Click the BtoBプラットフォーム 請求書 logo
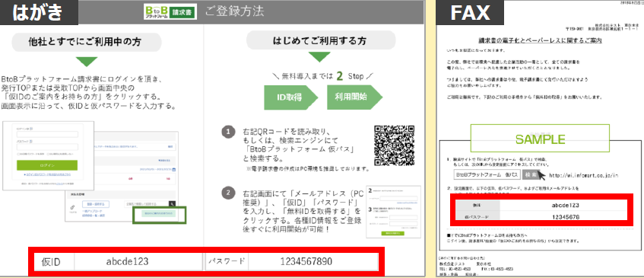Viewport: 644px width, 278px height. tap(170, 11)
